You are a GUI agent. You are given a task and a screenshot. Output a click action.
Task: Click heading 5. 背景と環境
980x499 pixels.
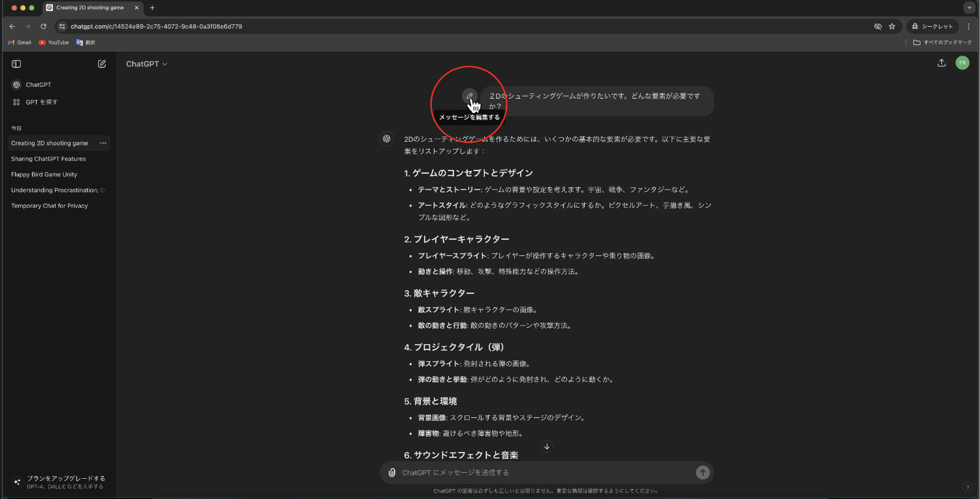click(x=431, y=401)
